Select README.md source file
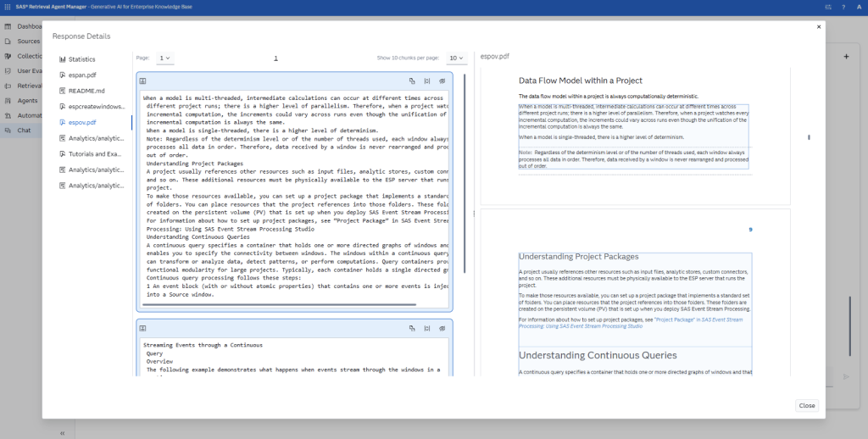 pyautogui.click(x=86, y=91)
